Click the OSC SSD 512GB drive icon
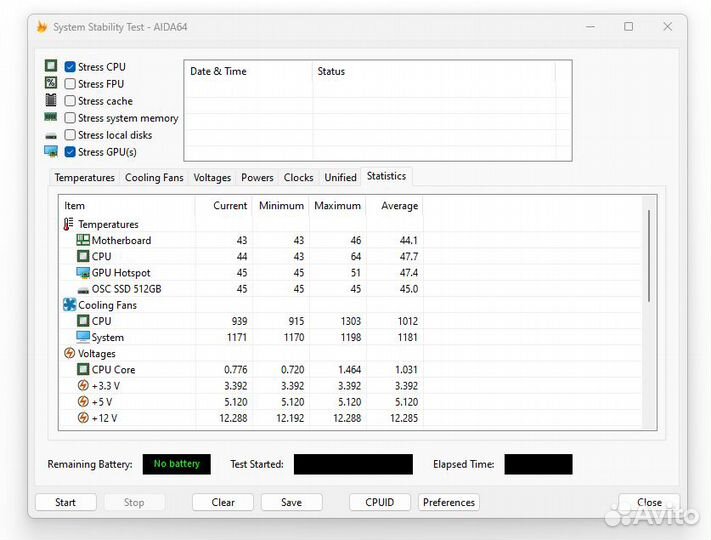 pos(83,289)
